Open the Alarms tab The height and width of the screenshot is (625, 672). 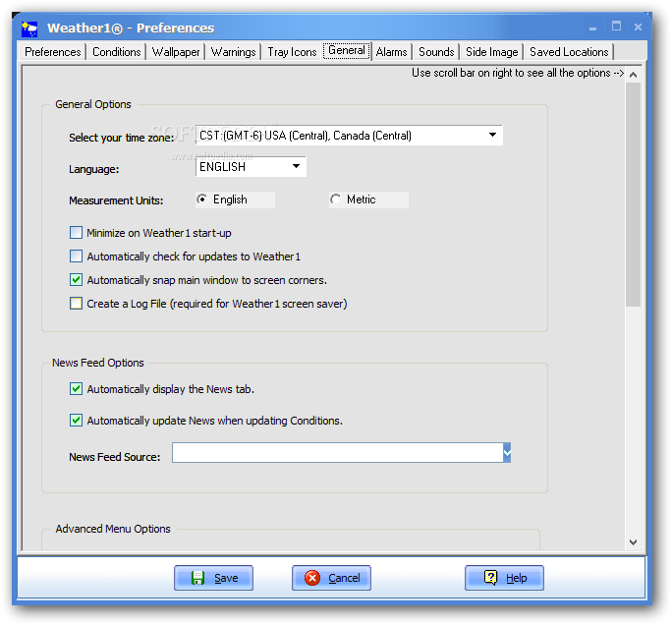tap(391, 52)
